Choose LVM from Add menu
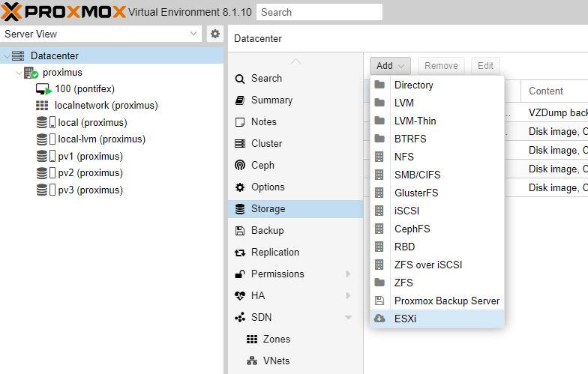The image size is (588, 374). (x=436, y=103)
